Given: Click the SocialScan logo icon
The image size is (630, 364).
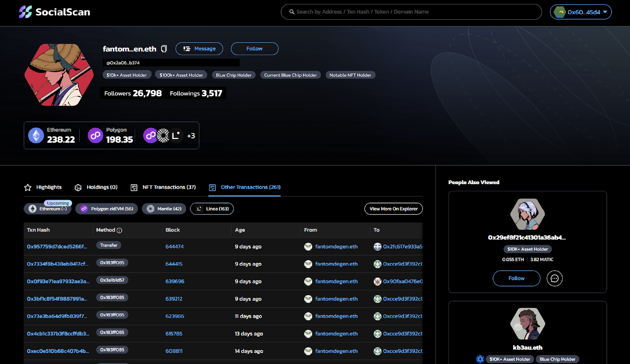Looking at the screenshot, I should [x=26, y=12].
